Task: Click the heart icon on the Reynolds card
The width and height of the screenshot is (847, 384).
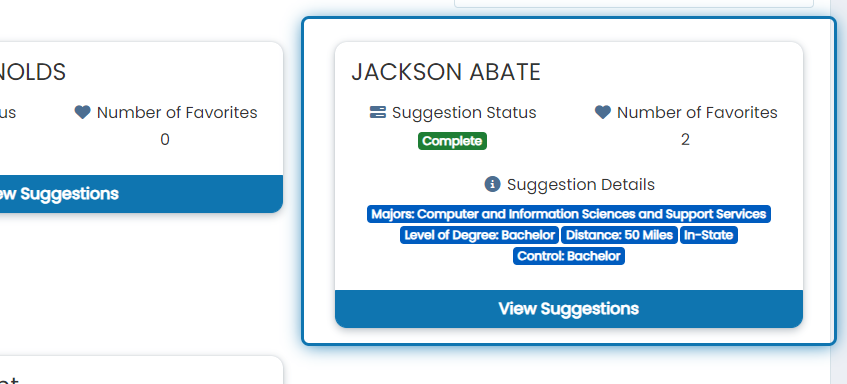Action: tap(83, 112)
